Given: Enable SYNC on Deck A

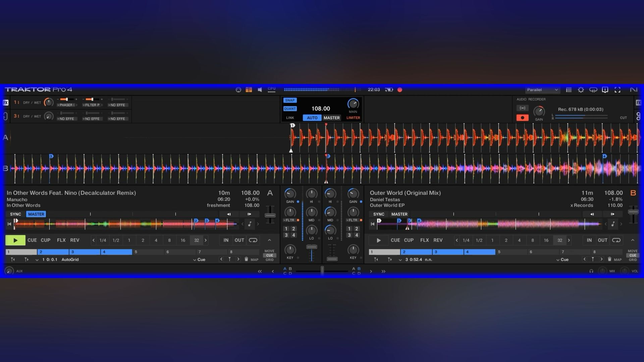Looking at the screenshot, I should coord(15,214).
